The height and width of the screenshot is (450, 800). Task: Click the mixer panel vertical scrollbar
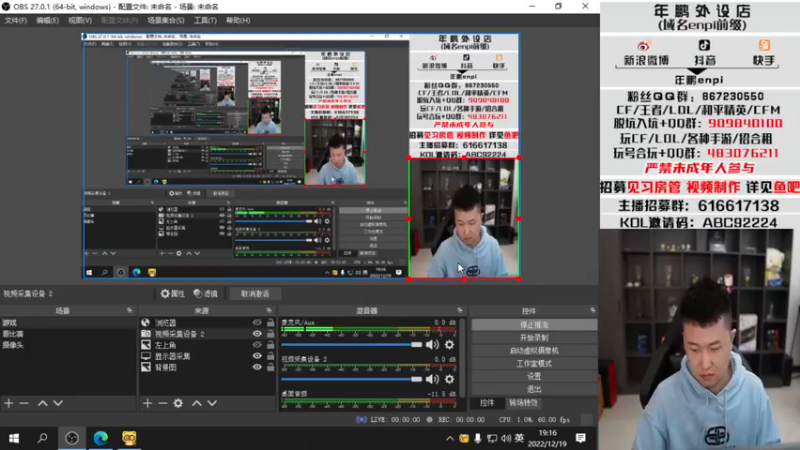462,357
